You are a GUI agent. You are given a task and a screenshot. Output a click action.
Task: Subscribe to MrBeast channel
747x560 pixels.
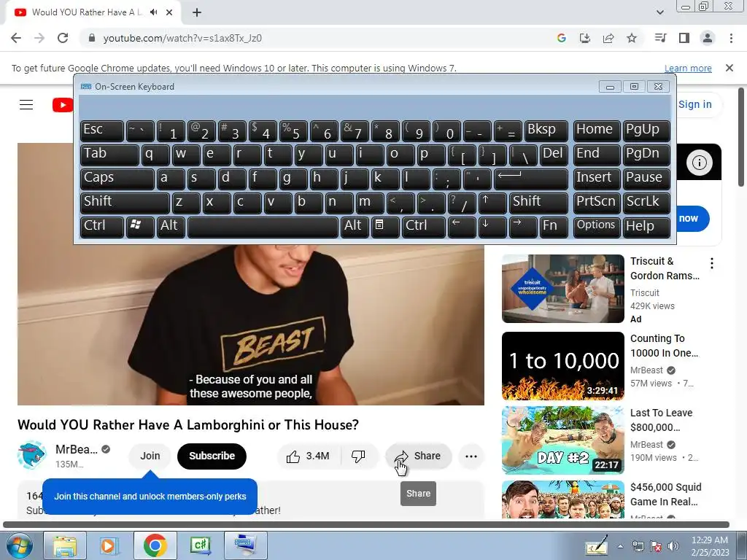point(212,456)
